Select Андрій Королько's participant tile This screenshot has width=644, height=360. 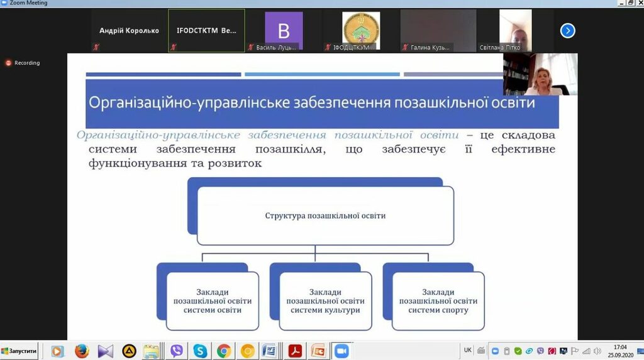click(129, 30)
